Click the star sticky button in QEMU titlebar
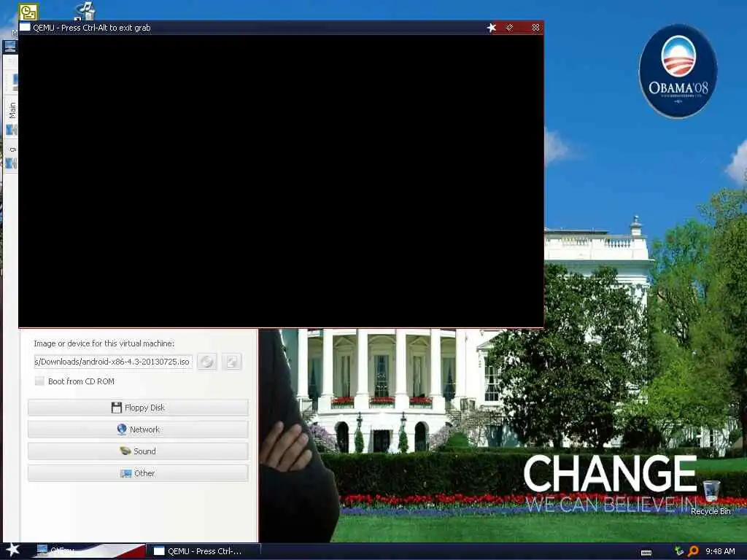 coord(492,28)
